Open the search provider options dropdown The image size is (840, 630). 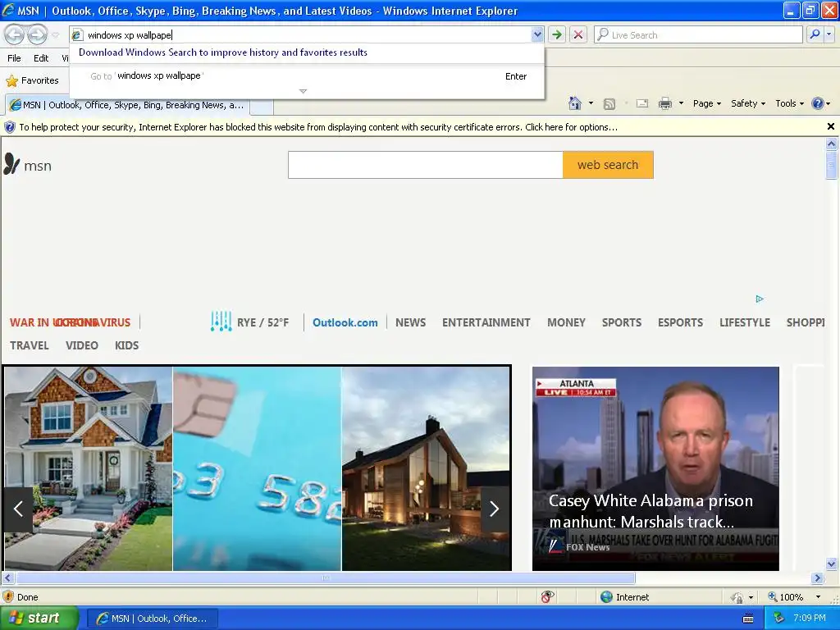tap(829, 34)
